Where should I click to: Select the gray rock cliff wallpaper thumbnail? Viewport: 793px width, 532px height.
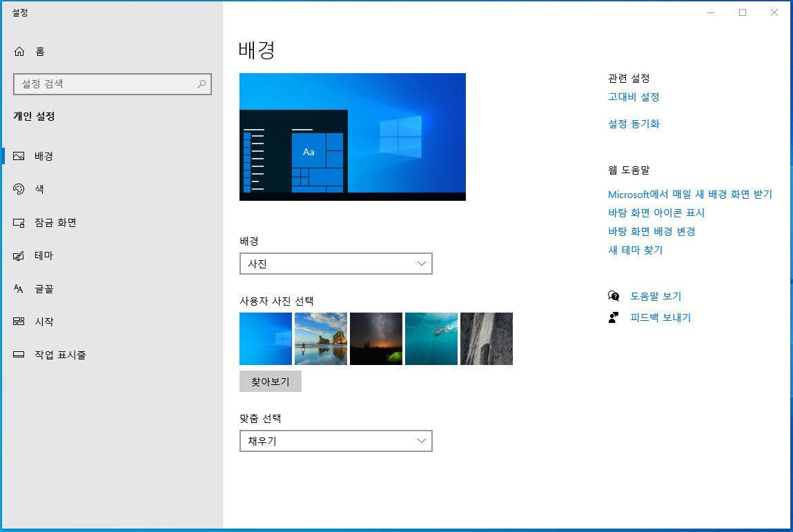486,339
